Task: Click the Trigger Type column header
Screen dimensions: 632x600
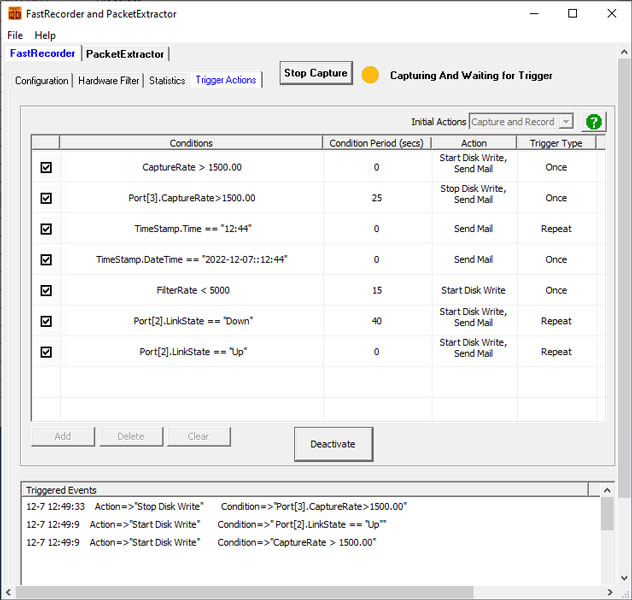Action: pyautogui.click(x=556, y=143)
